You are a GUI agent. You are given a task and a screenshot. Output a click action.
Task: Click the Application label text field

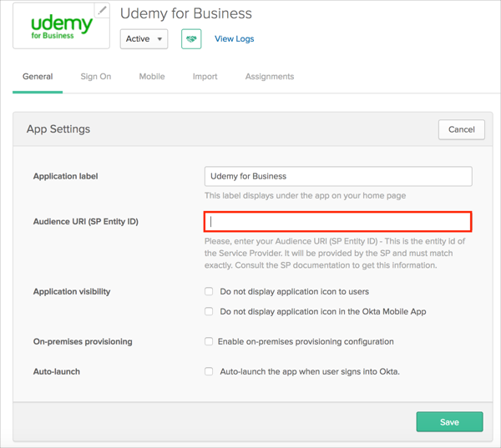click(337, 176)
